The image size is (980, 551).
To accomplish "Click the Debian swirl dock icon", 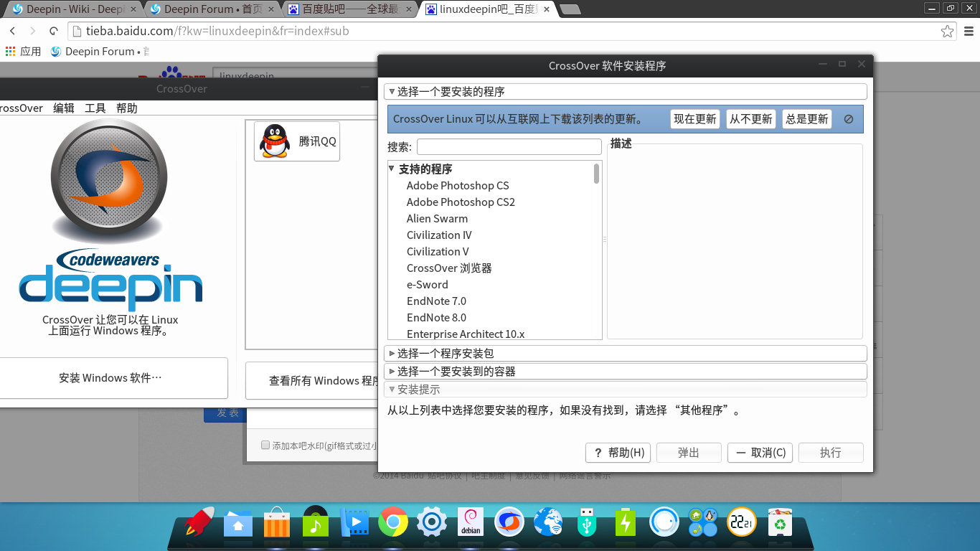I will click(471, 522).
